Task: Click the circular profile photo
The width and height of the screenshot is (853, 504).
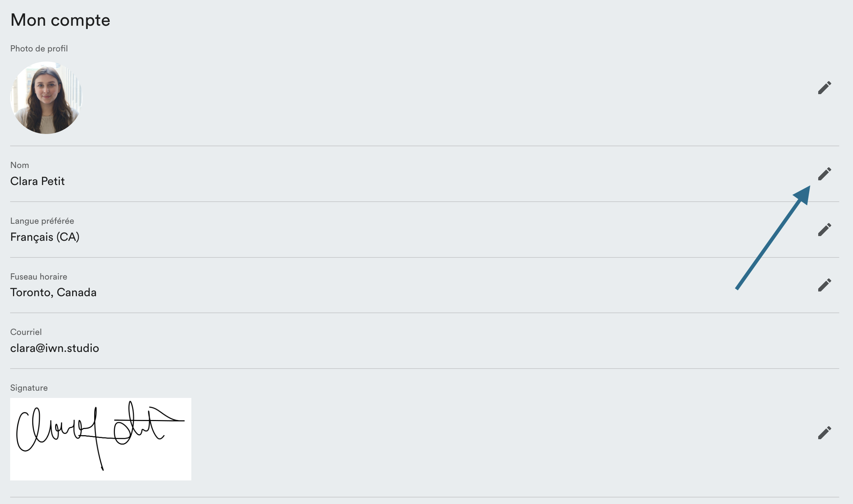Action: [x=46, y=98]
